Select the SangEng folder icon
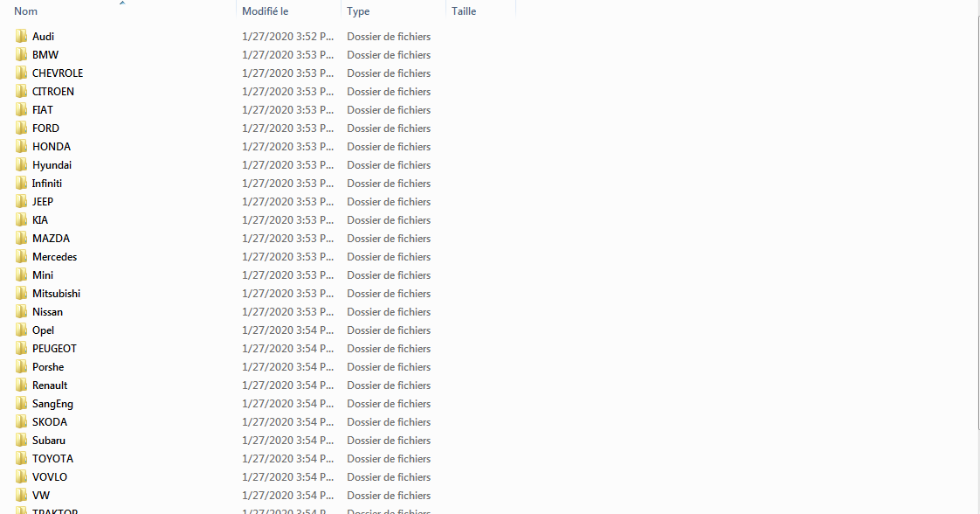 tap(21, 403)
